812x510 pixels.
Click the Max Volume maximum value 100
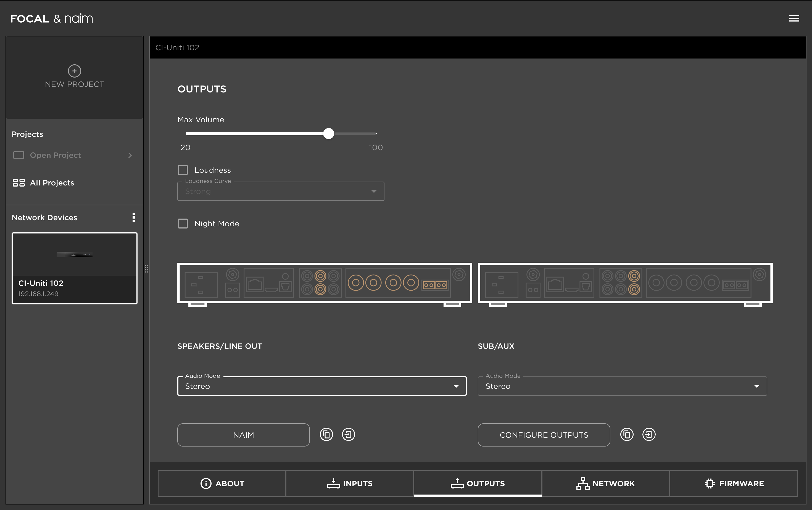click(x=376, y=147)
